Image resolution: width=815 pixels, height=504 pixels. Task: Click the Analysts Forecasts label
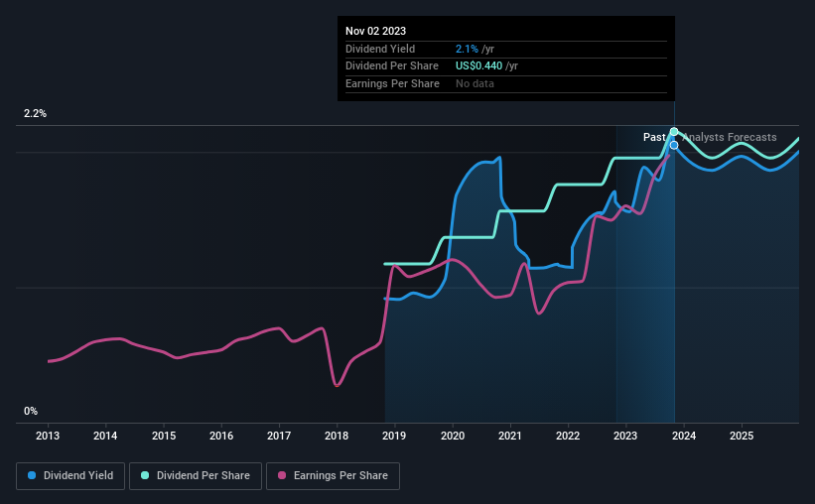(730, 137)
